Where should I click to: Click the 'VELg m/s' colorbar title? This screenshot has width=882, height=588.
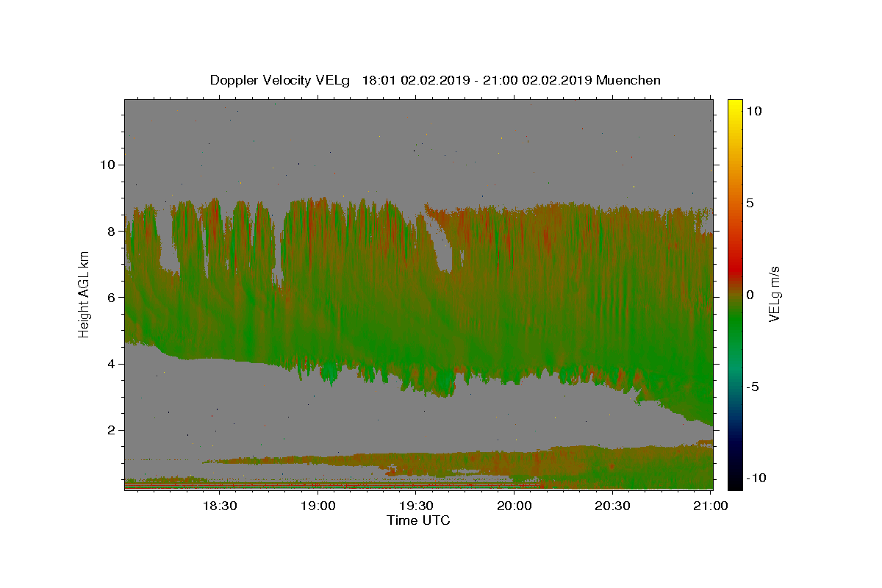775,294
